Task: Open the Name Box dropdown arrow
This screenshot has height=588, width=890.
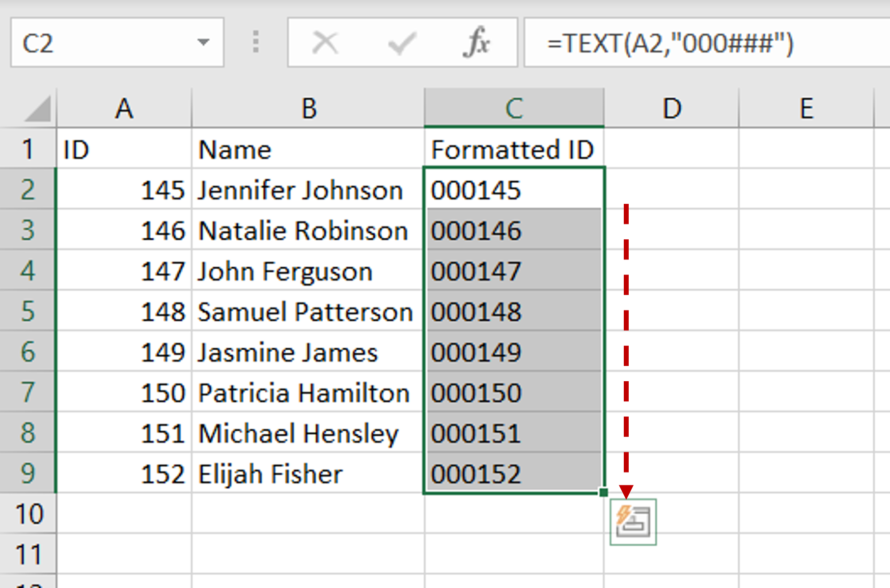Action: click(203, 43)
